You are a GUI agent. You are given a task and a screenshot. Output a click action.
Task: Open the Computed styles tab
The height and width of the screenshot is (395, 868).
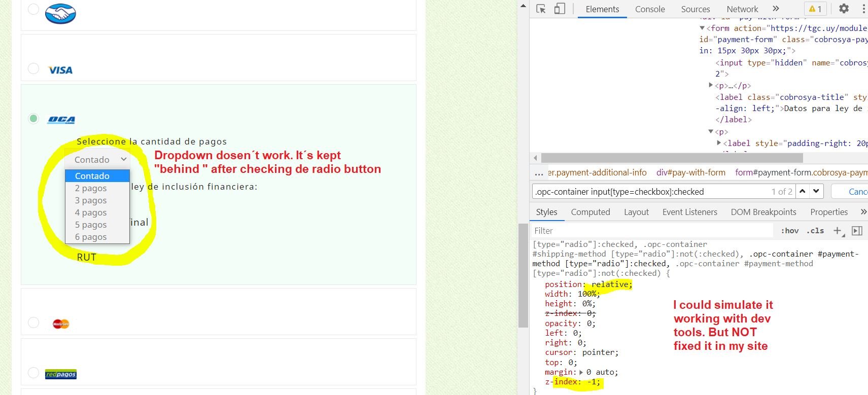point(591,212)
